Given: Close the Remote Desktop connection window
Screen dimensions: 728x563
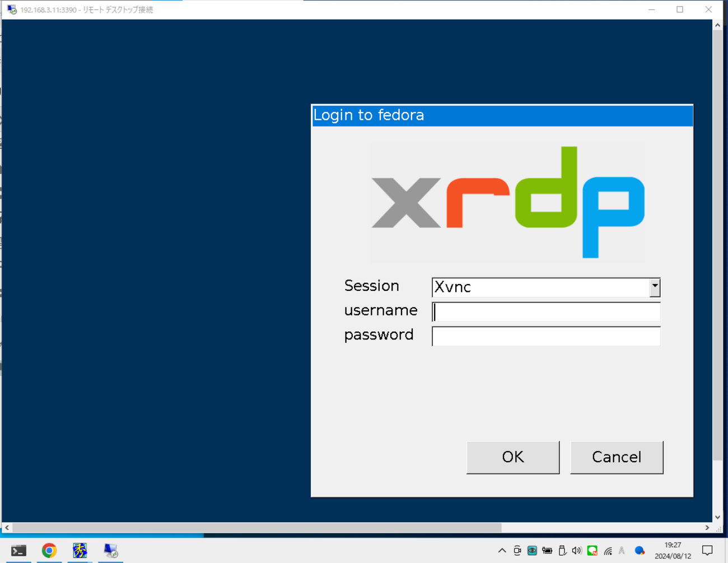Looking at the screenshot, I should [x=708, y=10].
